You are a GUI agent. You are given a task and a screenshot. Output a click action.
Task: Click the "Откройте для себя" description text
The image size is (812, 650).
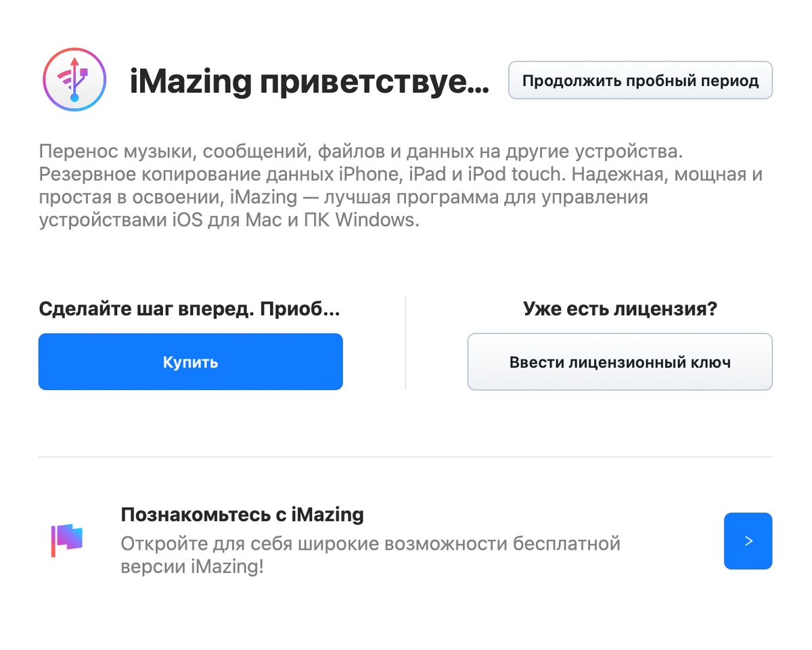pyautogui.click(x=370, y=543)
